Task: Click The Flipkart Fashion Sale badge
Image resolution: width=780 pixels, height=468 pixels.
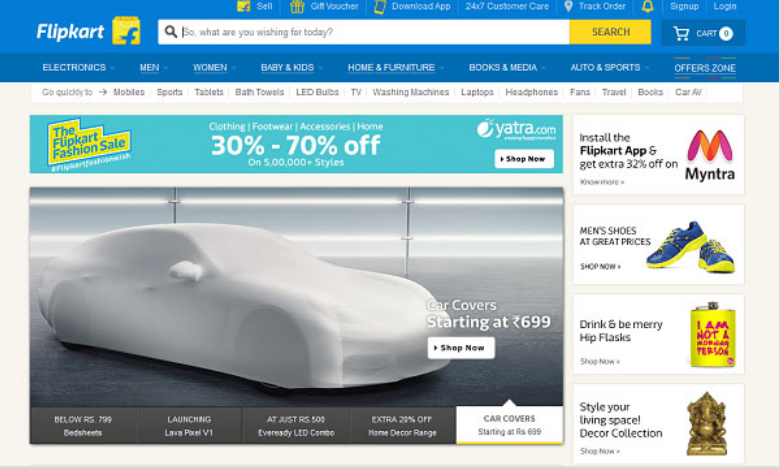Action: (90, 143)
